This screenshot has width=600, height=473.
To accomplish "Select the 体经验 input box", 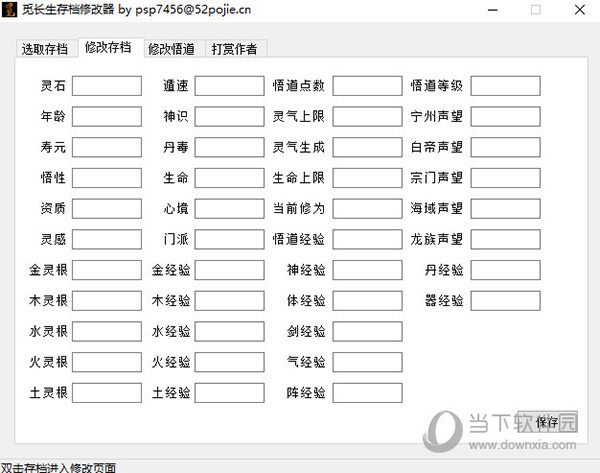I will pos(367,301).
